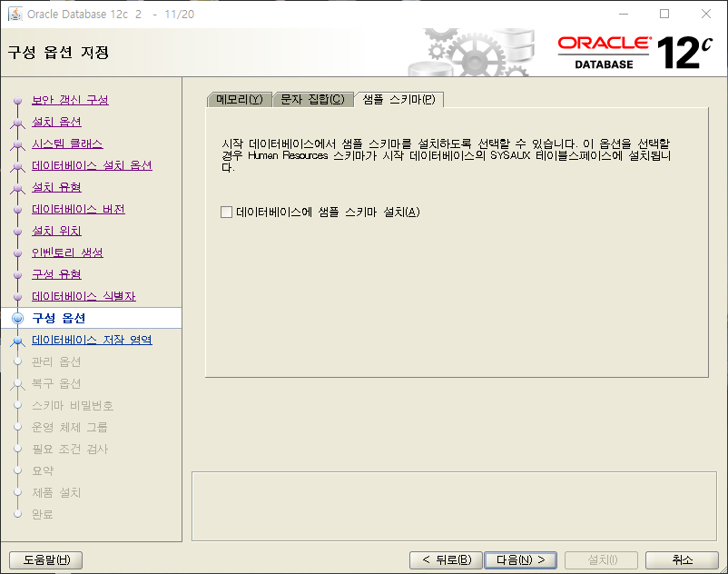Click the disabled 운영 체제 그룹 step
728x574 pixels.
pos(70,427)
